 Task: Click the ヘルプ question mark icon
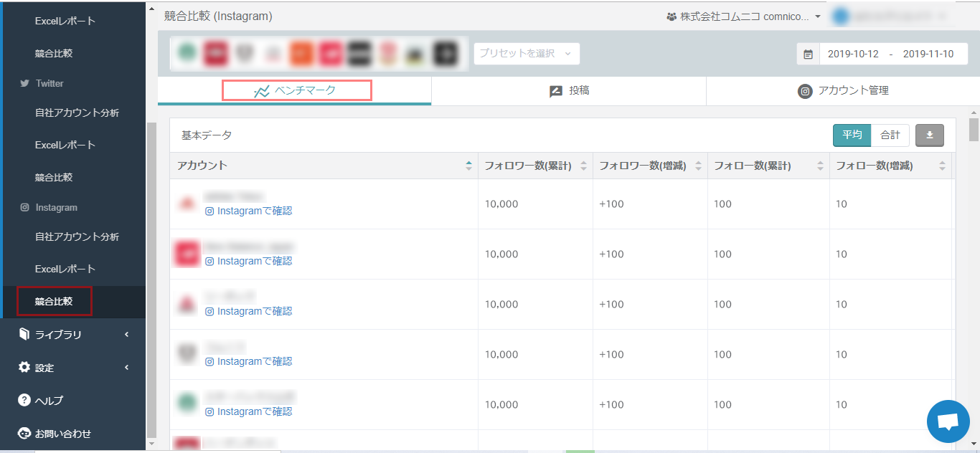[x=24, y=400]
